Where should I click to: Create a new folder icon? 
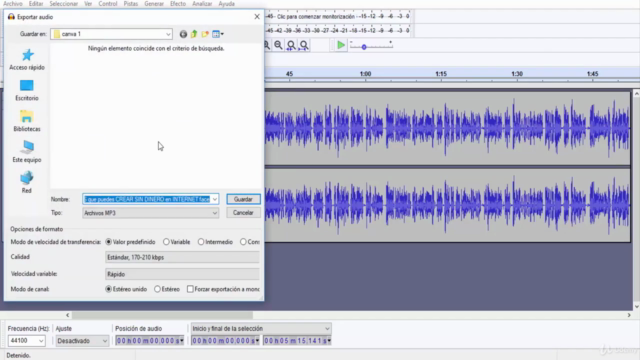(205, 34)
